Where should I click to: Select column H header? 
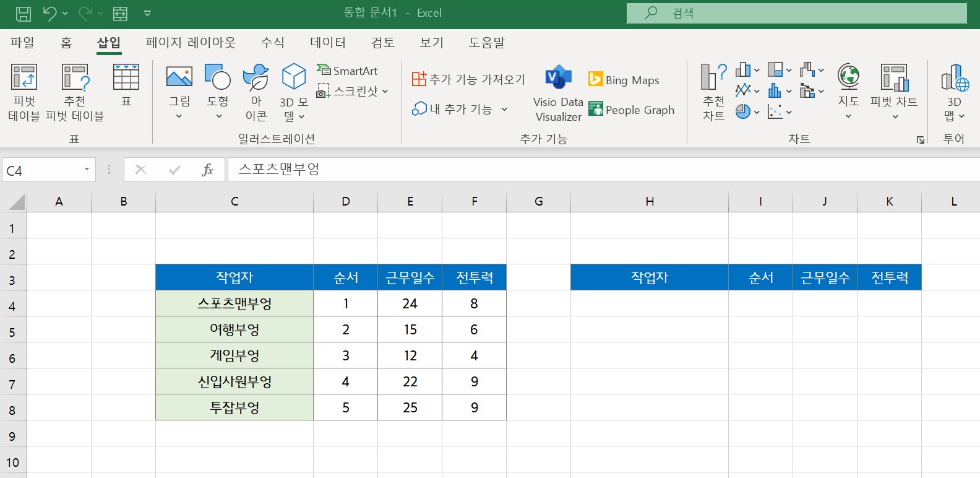pos(650,201)
